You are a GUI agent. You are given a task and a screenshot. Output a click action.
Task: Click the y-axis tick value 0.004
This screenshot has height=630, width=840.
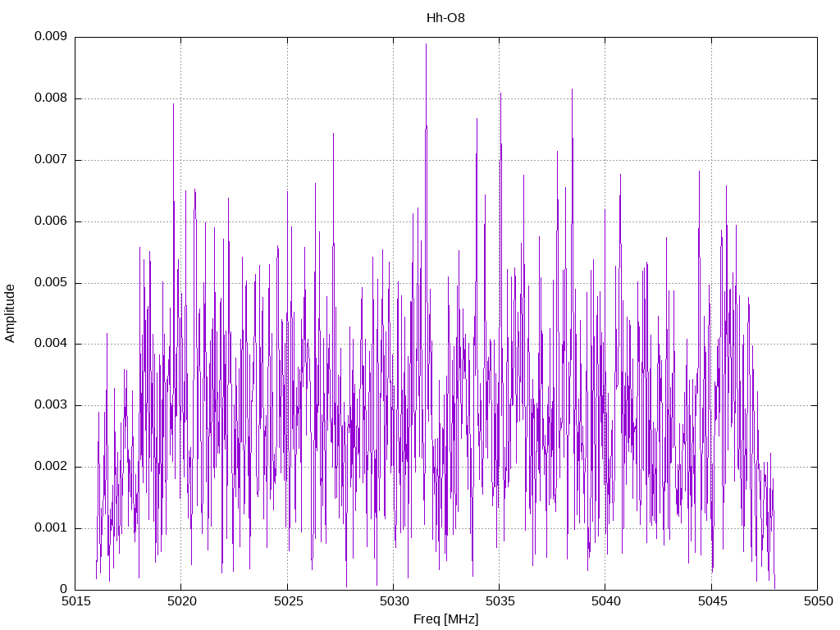[51, 343]
